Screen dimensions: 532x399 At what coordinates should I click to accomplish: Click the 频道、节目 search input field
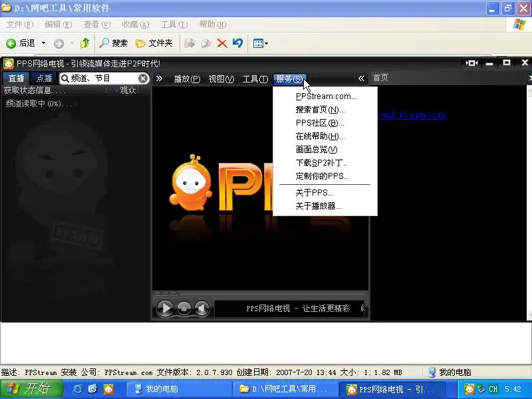click(x=104, y=78)
